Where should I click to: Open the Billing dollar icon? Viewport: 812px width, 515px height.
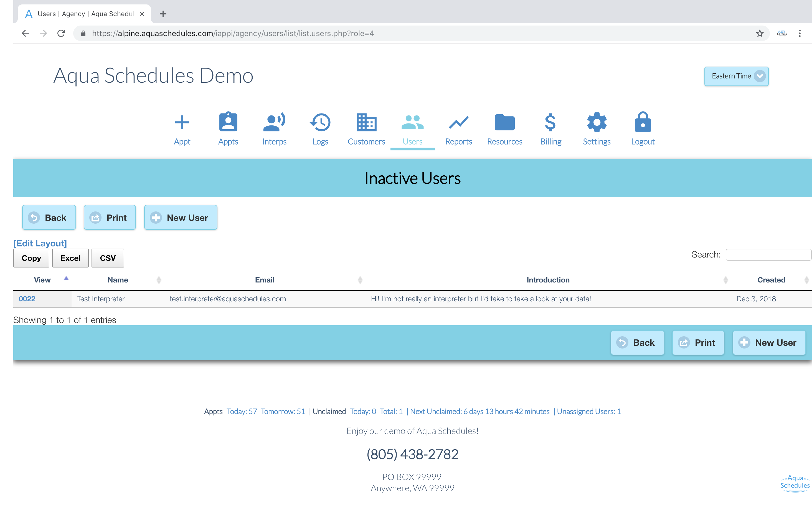[x=550, y=122]
